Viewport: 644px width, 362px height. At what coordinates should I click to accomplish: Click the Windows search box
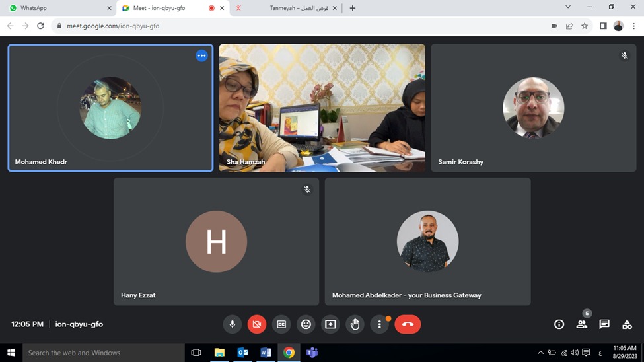tap(104, 353)
